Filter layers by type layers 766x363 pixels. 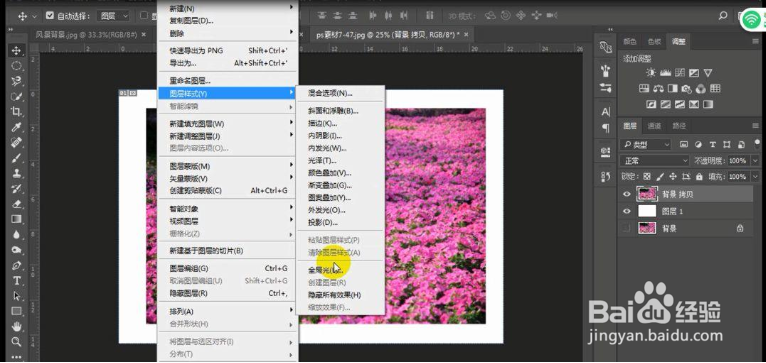tap(712, 145)
